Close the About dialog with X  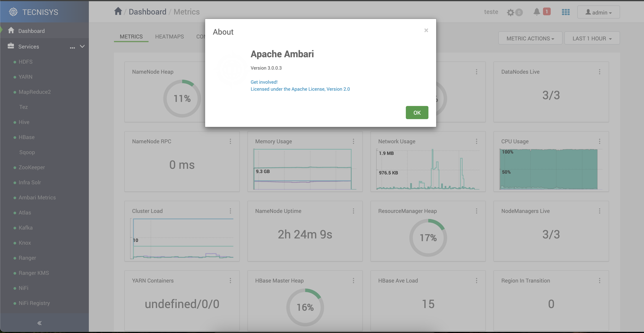pos(426,30)
